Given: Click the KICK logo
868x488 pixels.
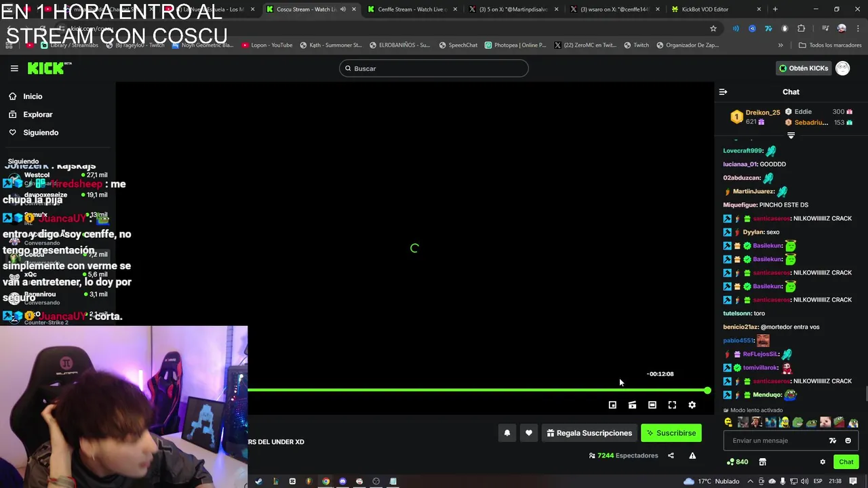Looking at the screenshot, I should 49,68.
